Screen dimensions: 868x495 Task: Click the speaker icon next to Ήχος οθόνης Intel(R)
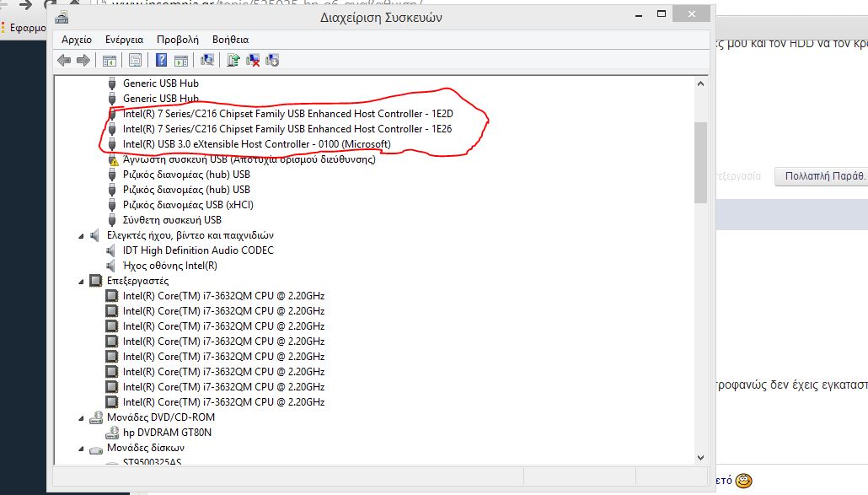click(x=111, y=266)
